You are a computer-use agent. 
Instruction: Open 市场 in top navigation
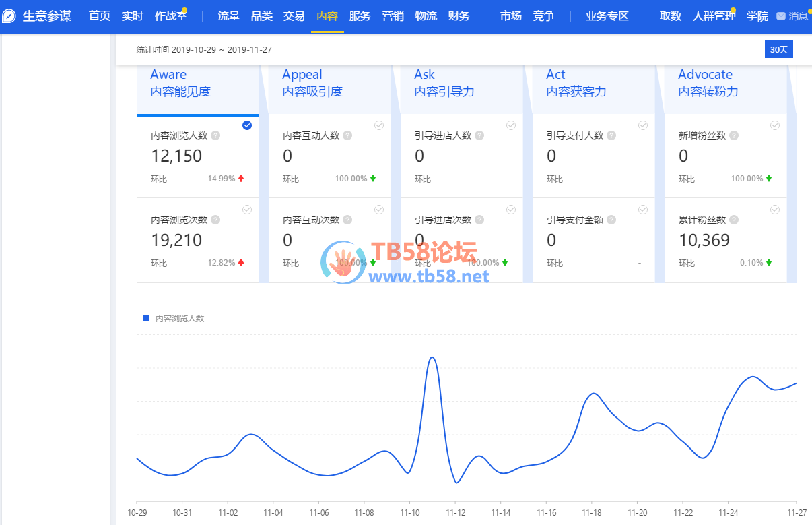click(x=511, y=16)
